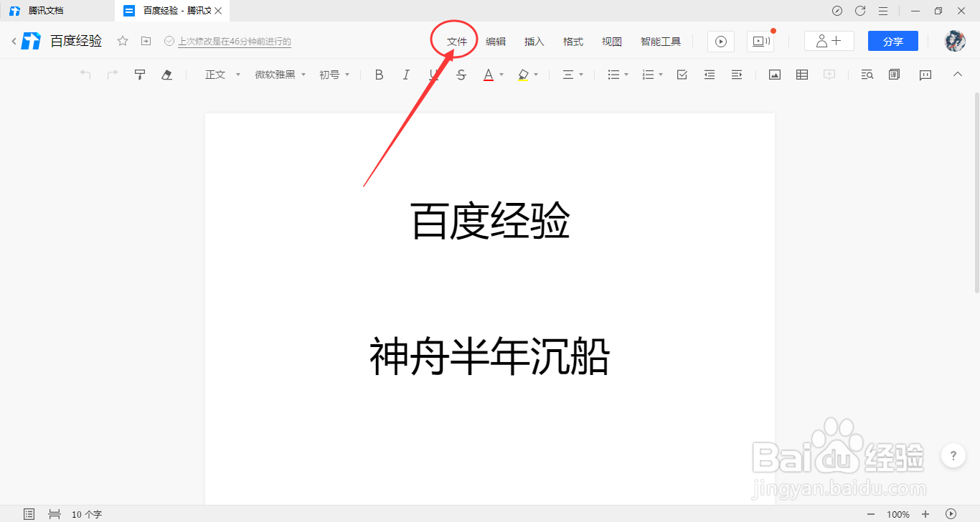Click the status bar play icon
The height and width of the screenshot is (522, 980).
(x=951, y=513)
